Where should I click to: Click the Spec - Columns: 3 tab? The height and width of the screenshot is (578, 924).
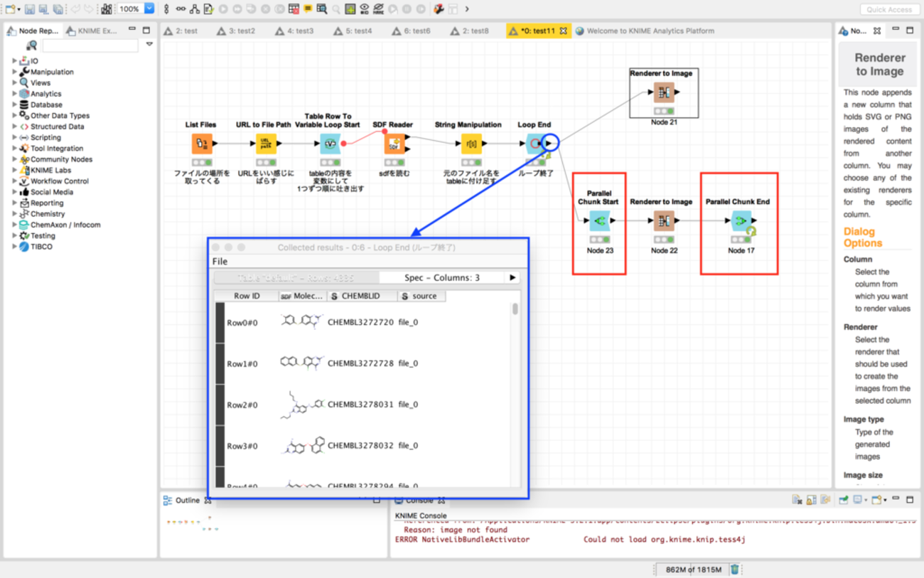tap(442, 277)
